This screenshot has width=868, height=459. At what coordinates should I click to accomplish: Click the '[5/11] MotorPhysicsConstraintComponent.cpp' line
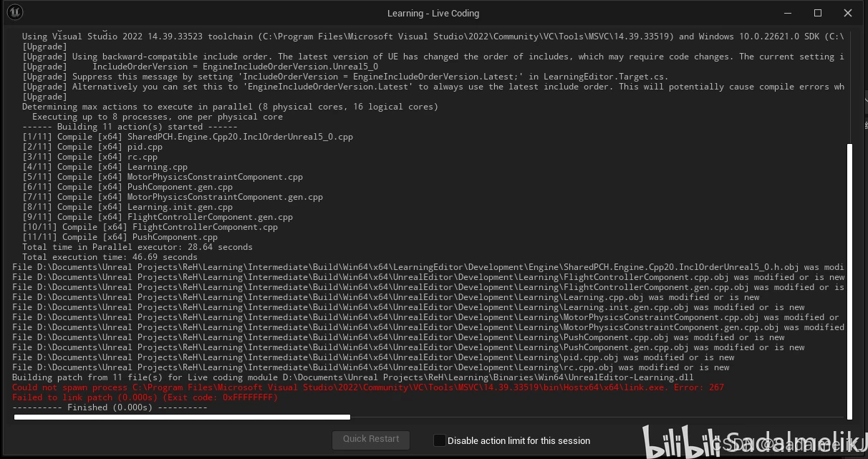click(x=163, y=177)
